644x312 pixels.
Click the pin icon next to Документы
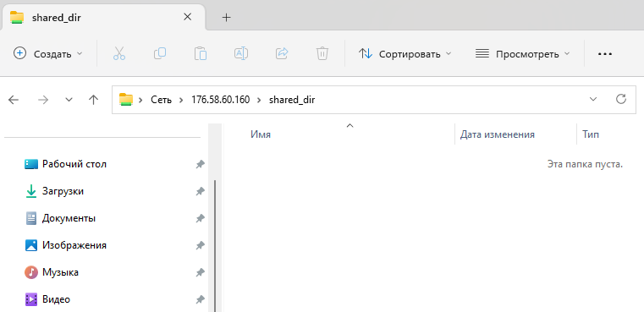click(x=200, y=218)
